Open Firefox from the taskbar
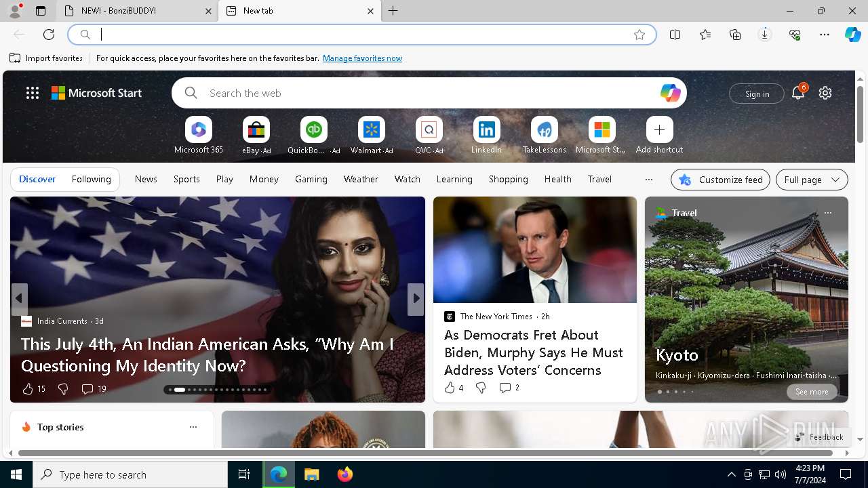 [344, 474]
